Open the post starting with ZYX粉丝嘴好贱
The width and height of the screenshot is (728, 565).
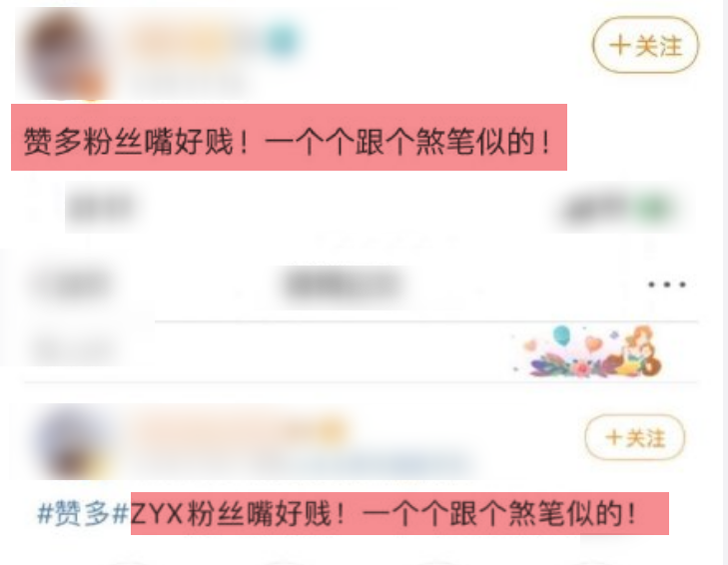pos(399,513)
